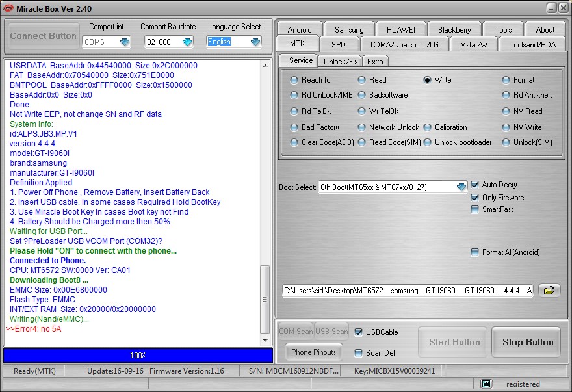
Task: Click 'Connected to Phone.' log line
Action: tap(48, 261)
